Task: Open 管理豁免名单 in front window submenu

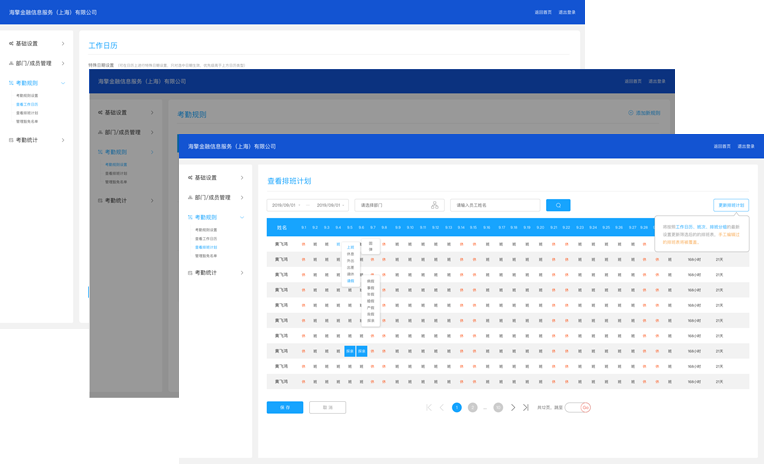Action: (206, 255)
